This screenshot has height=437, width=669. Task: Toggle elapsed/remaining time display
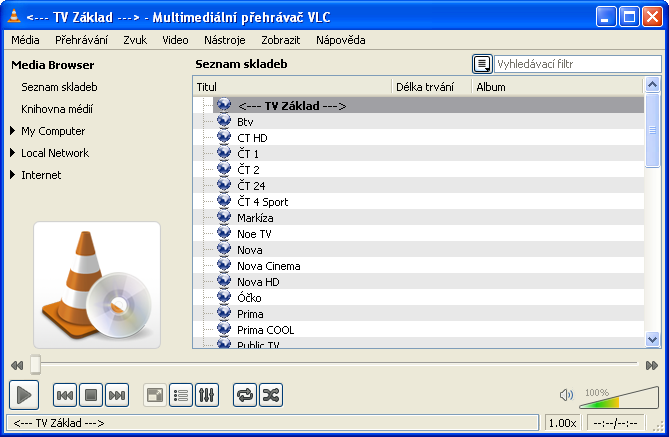616,423
